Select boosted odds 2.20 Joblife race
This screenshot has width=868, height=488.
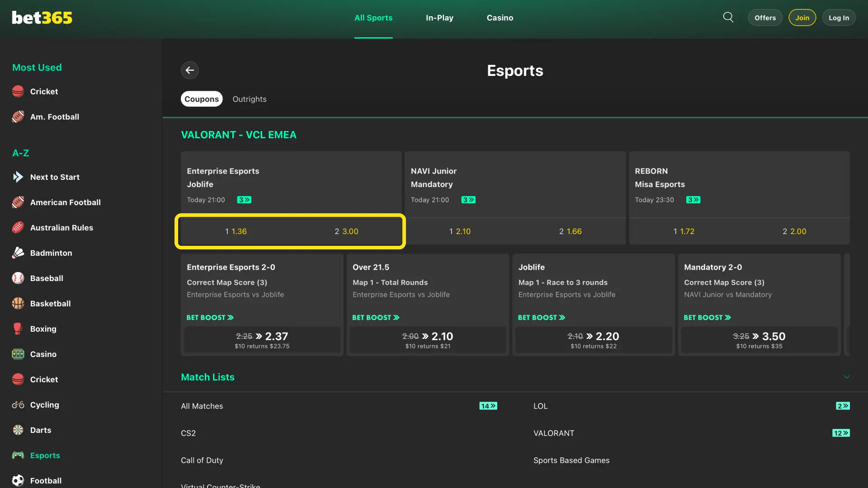point(594,340)
